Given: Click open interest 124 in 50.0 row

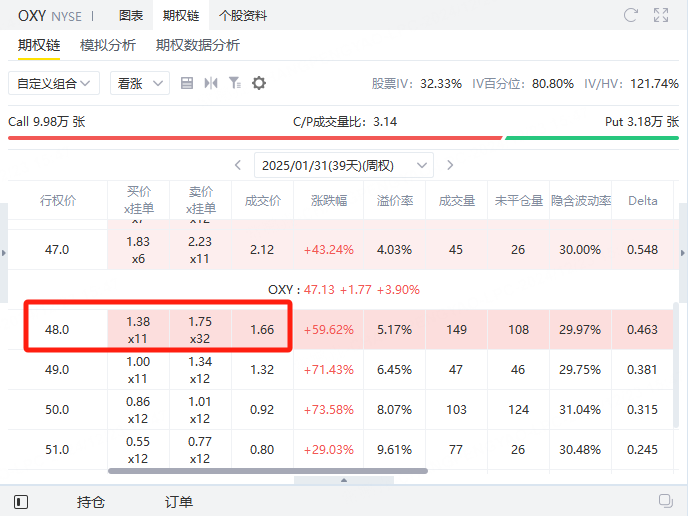Looking at the screenshot, I should tap(519, 409).
